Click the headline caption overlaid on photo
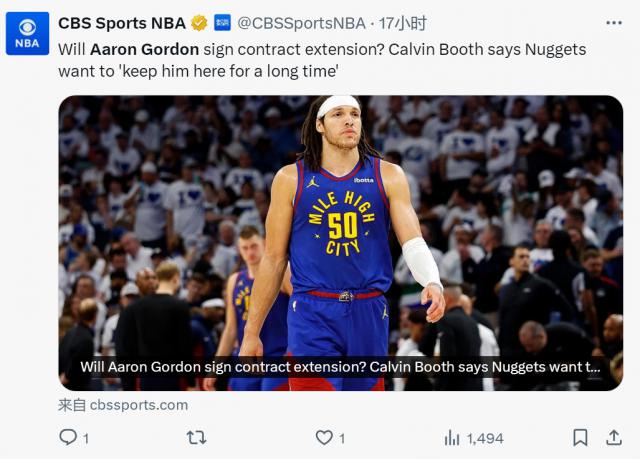Screen dimensions: 640x459 pos(340,367)
